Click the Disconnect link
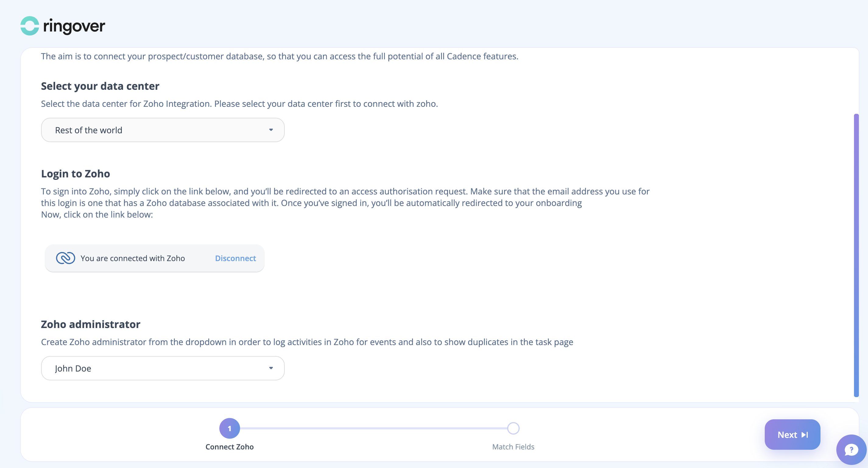 point(235,258)
